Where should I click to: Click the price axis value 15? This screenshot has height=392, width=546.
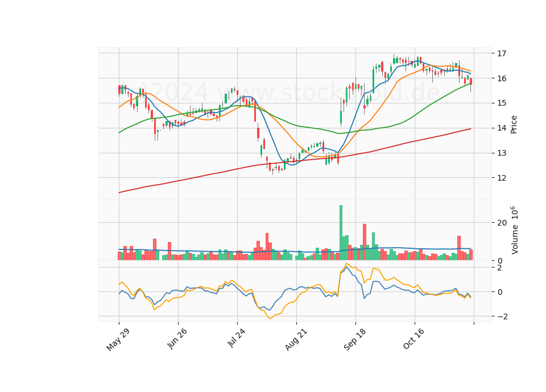pyautogui.click(x=502, y=103)
